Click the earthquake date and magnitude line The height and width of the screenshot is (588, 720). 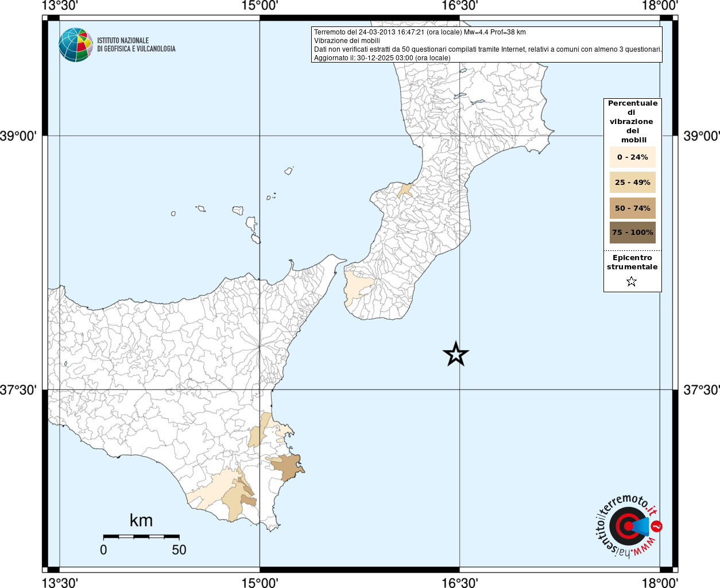point(420,32)
